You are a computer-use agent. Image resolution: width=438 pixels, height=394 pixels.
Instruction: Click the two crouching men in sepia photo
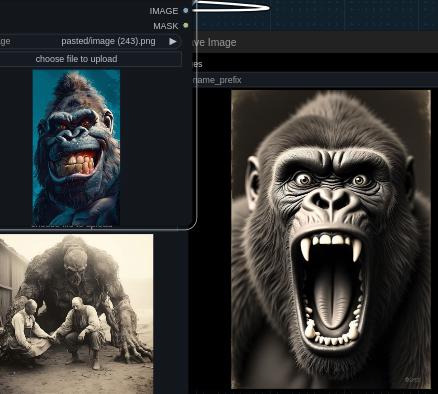[x=57, y=329]
